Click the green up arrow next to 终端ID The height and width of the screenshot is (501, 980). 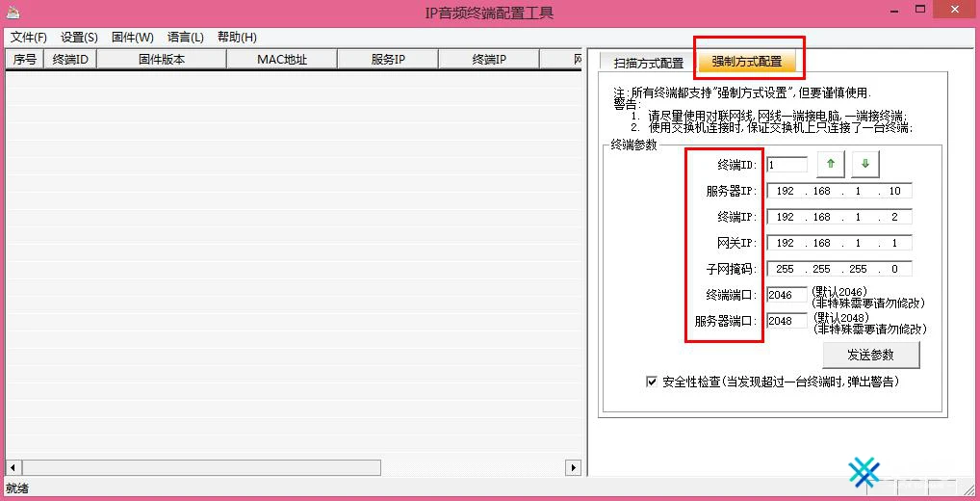tap(831, 165)
